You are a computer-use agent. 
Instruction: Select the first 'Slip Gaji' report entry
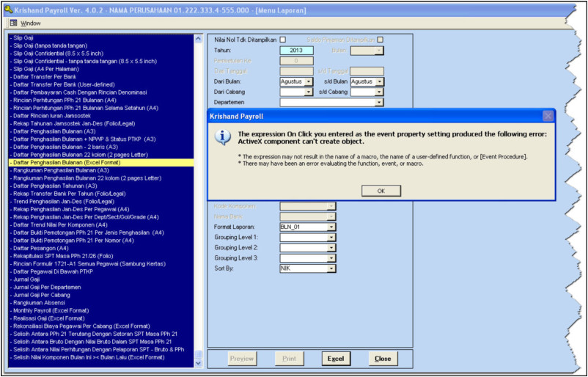(x=101, y=38)
